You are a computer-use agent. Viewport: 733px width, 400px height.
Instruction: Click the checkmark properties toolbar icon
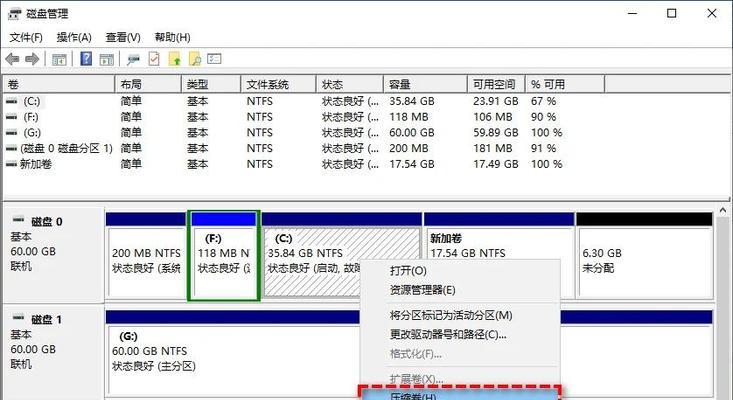click(154, 59)
